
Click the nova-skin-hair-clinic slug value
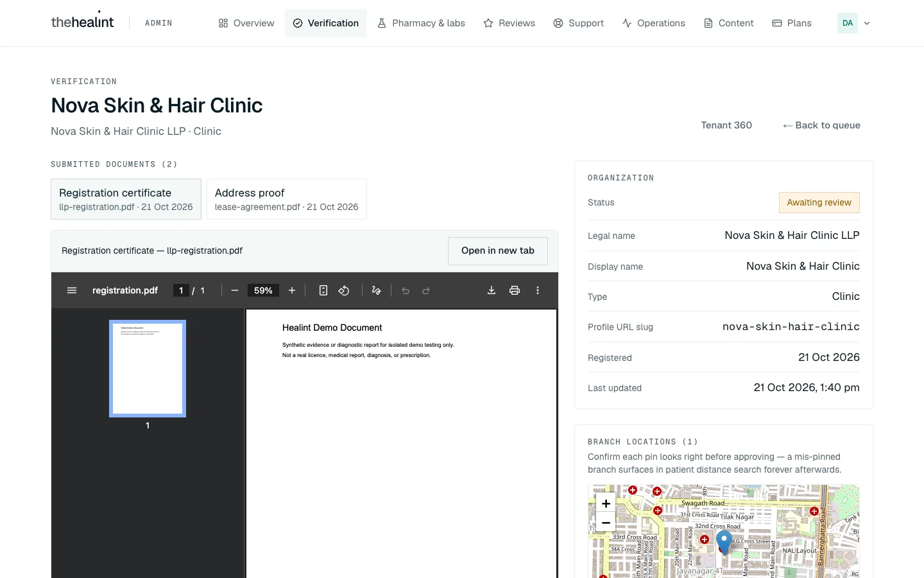coord(791,327)
